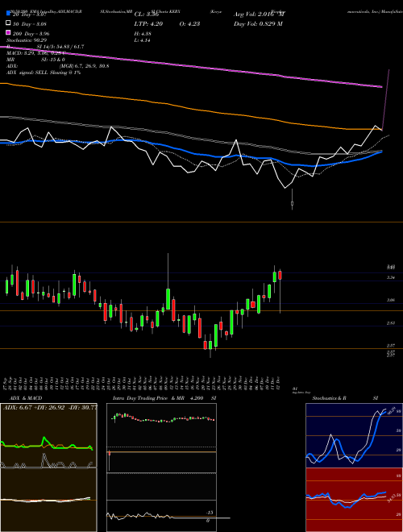The image size is (403, 532).
Task: Click the 'MR SI: -15 & 0' line
Action: pyautogui.click(x=35, y=60)
